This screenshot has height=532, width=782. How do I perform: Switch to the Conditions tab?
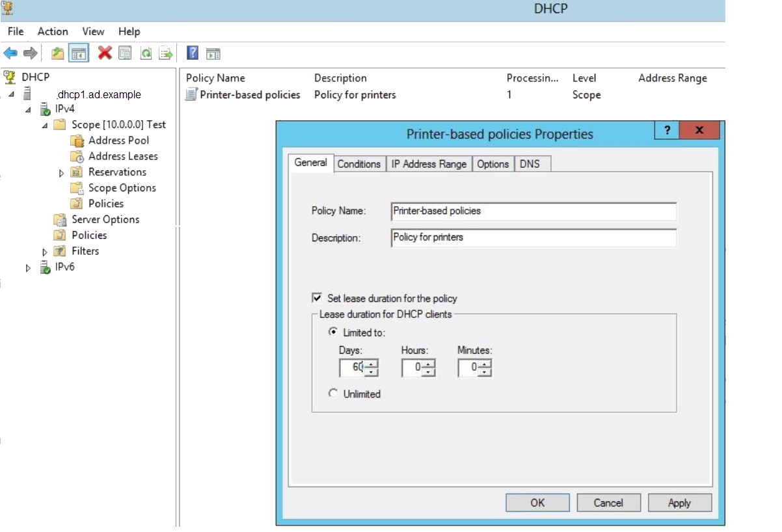pos(359,164)
